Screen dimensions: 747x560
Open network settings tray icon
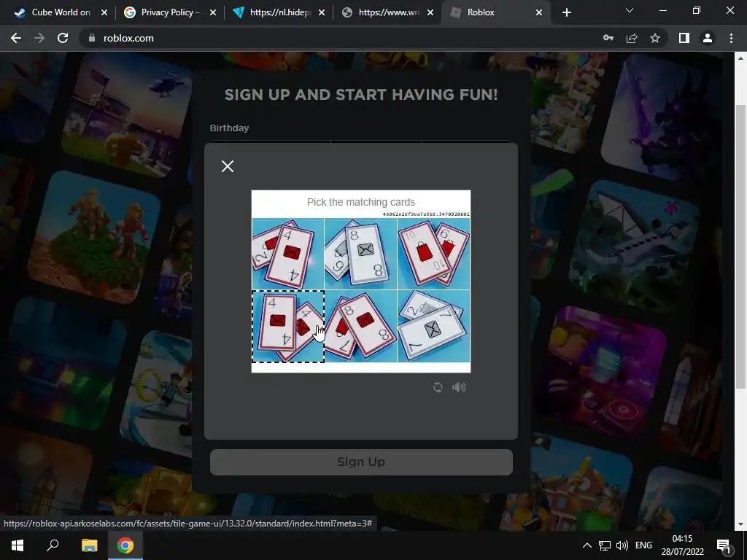coord(605,545)
